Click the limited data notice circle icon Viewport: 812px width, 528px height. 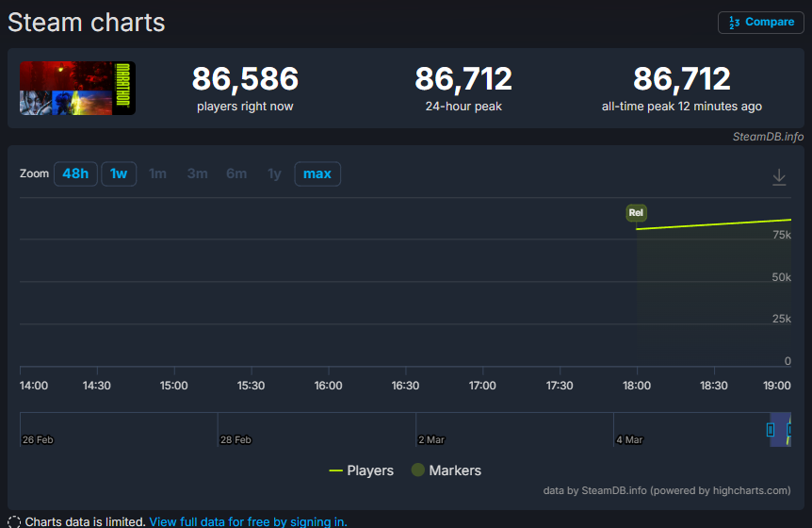[14, 521]
